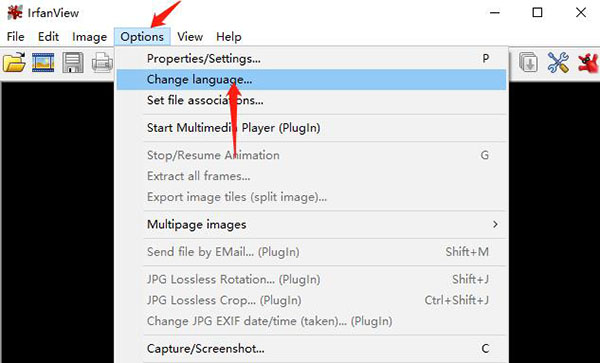This screenshot has width=600, height=363.
Task: Expand the Multipage images submenu arrow
Action: (495, 224)
